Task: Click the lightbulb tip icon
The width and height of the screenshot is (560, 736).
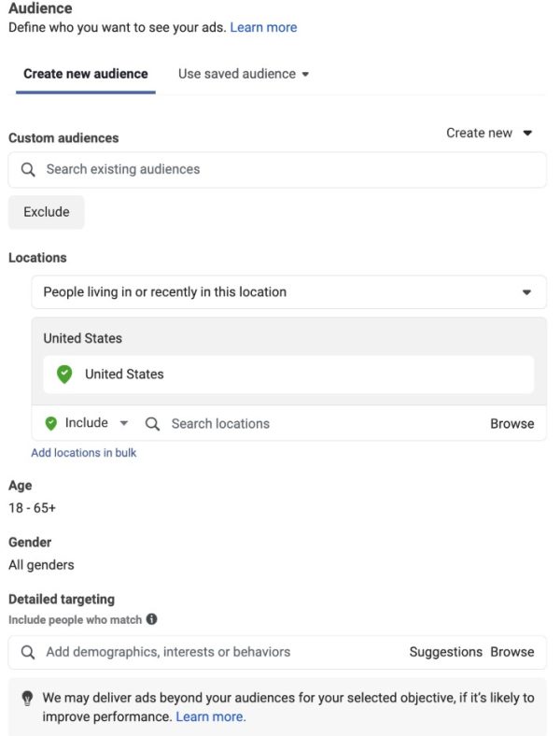Action: click(28, 699)
